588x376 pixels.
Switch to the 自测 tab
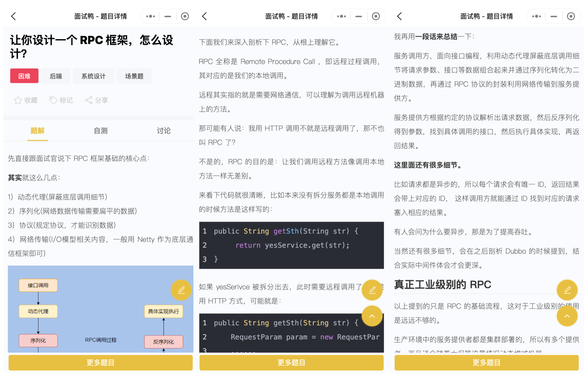(x=101, y=131)
